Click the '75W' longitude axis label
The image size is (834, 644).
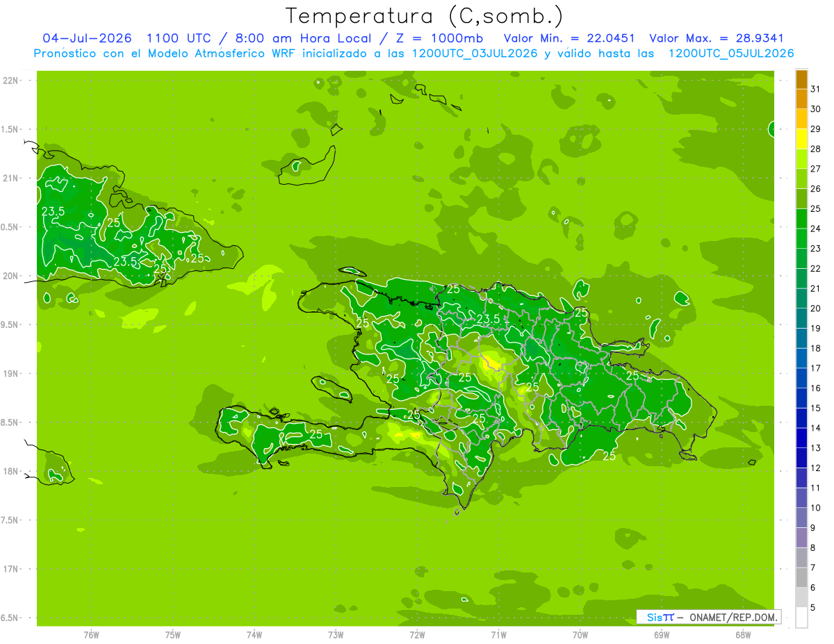[x=173, y=634]
